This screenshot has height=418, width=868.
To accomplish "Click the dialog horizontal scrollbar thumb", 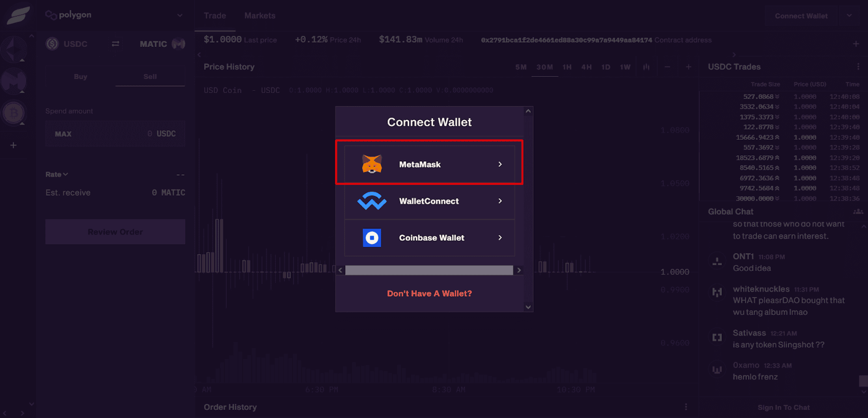I will click(x=429, y=270).
